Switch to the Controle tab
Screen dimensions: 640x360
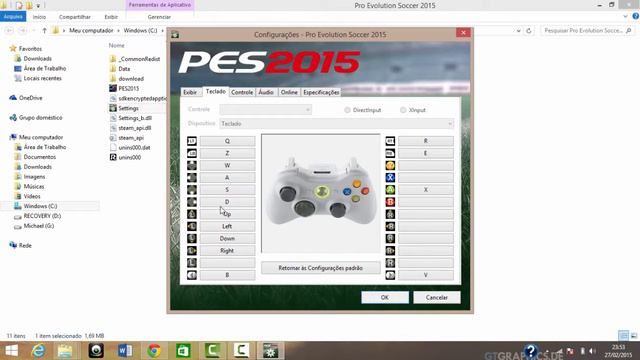pos(242,92)
